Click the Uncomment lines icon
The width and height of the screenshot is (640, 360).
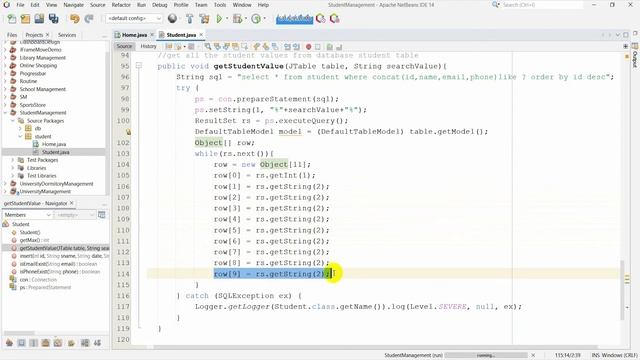click(339, 47)
